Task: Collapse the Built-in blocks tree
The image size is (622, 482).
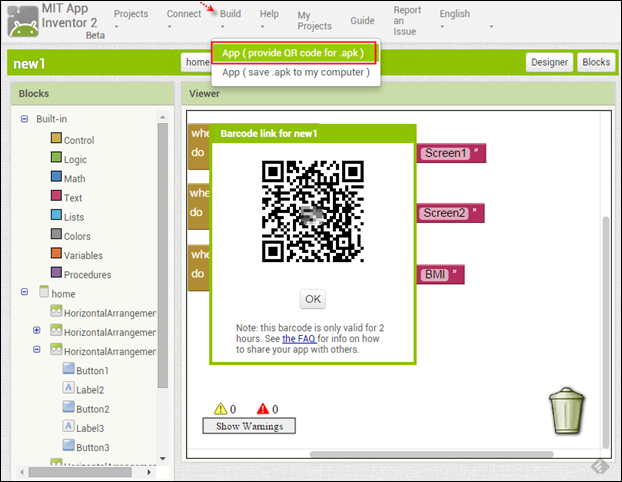Action: click(25, 119)
